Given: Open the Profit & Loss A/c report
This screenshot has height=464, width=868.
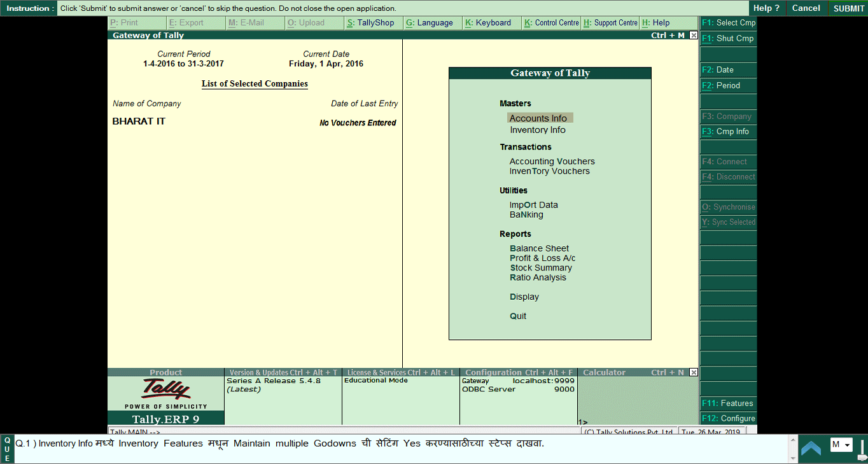Looking at the screenshot, I should [543, 258].
